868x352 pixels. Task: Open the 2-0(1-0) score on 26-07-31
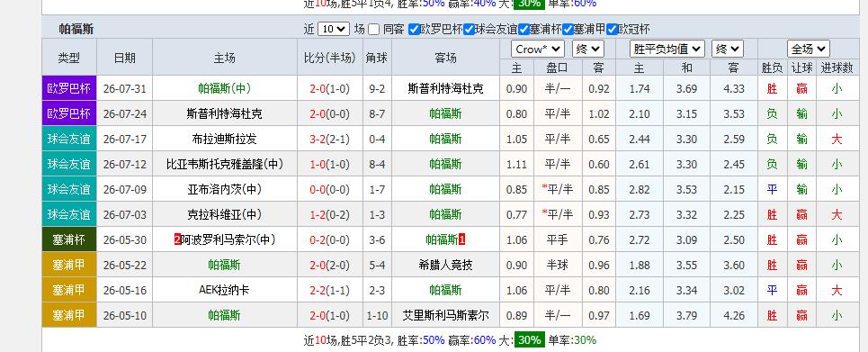click(330, 89)
